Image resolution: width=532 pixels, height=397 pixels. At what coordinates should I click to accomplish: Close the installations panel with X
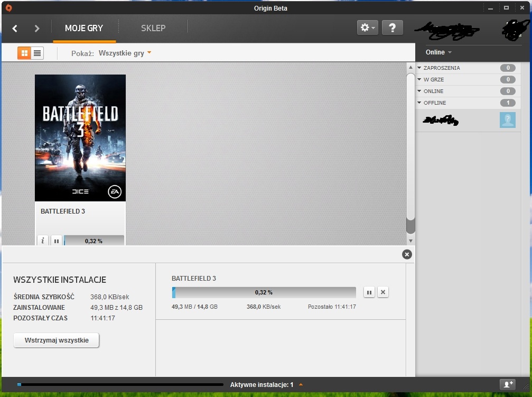407,254
